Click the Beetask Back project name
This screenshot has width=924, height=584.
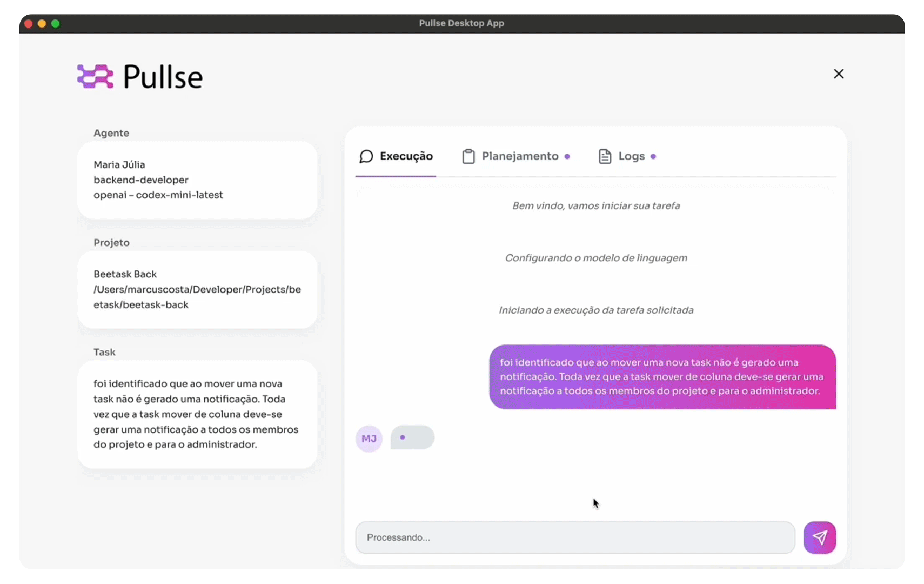pyautogui.click(x=125, y=274)
